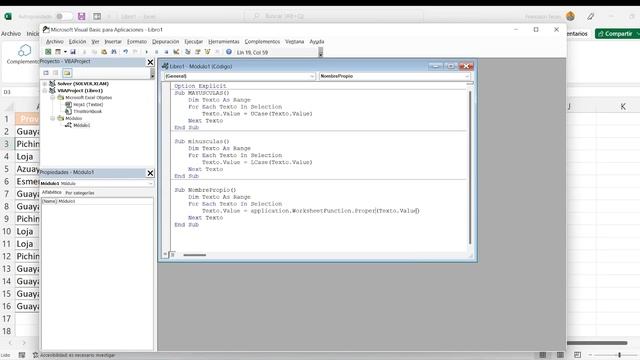Collapse the VBAProject (Libro1) node
Viewport: 640px width, 360px height.
(45, 91)
